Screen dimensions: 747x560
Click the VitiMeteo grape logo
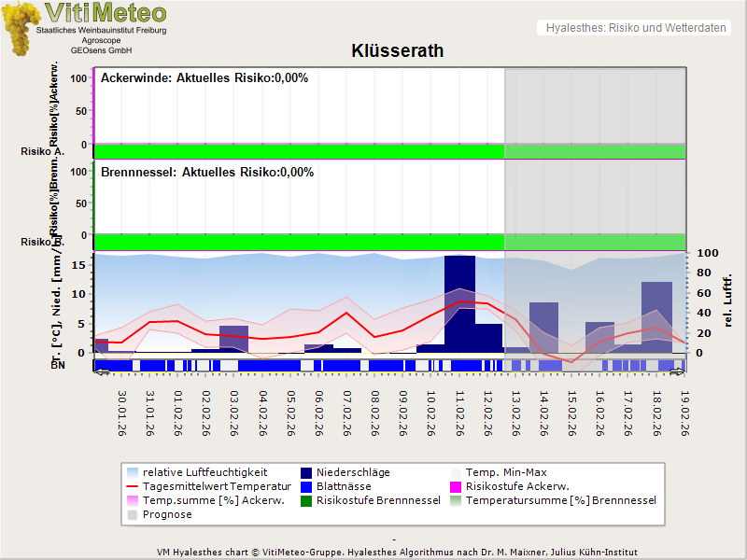click(x=22, y=28)
